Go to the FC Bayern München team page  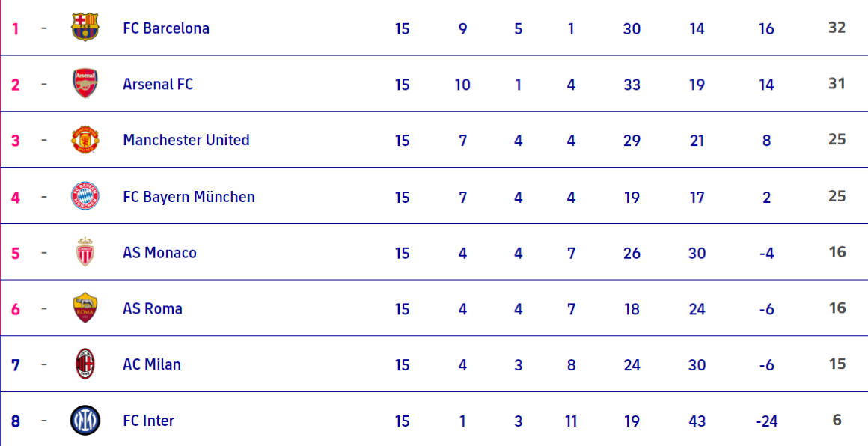[189, 197]
